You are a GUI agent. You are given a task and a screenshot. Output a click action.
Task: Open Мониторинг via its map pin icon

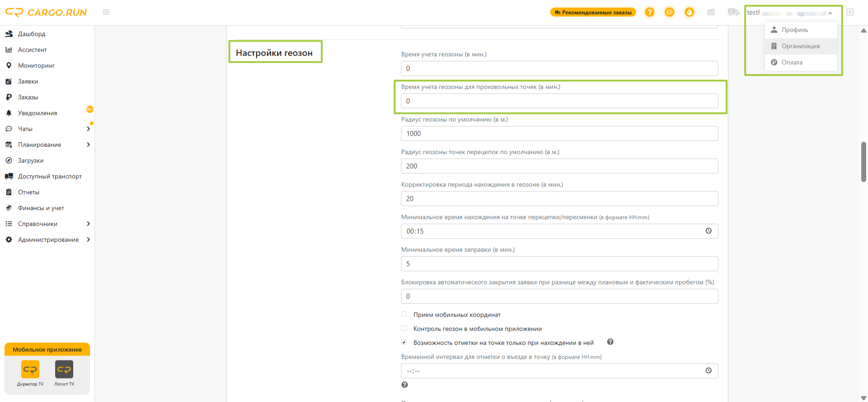(x=9, y=66)
